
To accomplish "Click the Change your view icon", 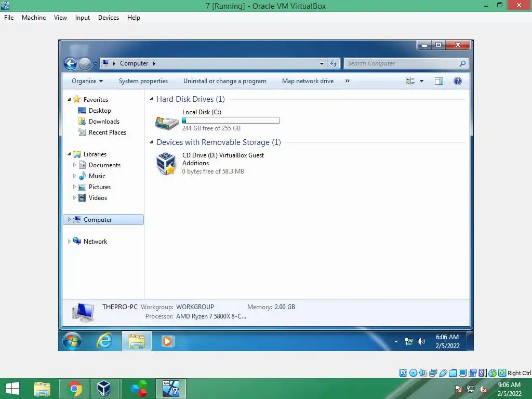I will coord(410,81).
